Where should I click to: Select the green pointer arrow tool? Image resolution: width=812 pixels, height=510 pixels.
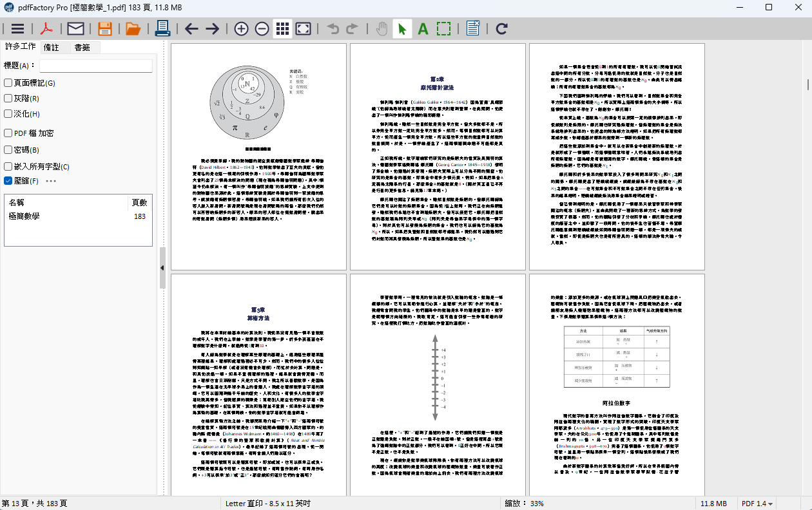point(402,28)
